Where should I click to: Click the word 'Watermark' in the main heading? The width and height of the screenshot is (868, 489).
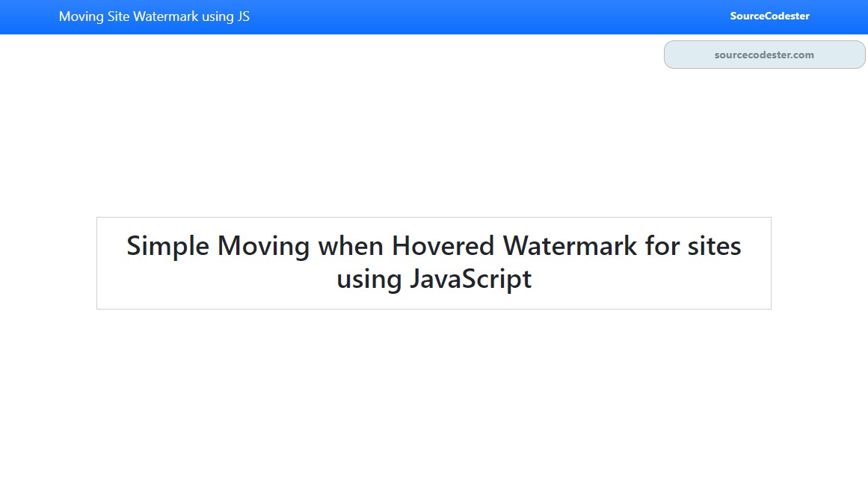570,246
